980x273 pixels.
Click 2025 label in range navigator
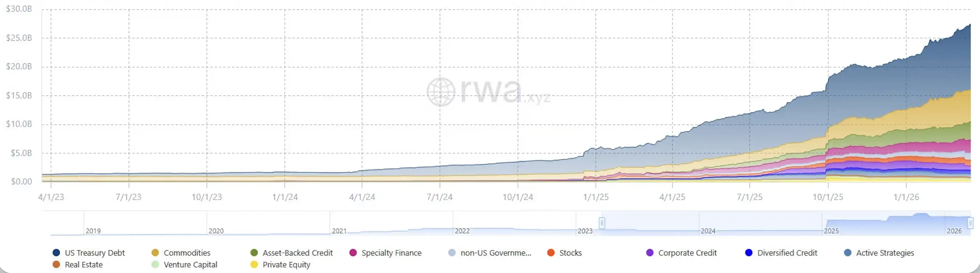[831, 231]
